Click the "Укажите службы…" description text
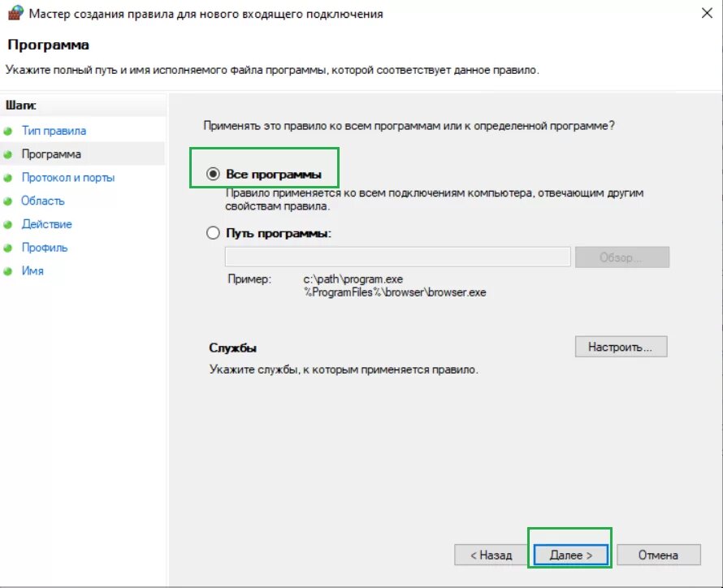 (x=344, y=370)
